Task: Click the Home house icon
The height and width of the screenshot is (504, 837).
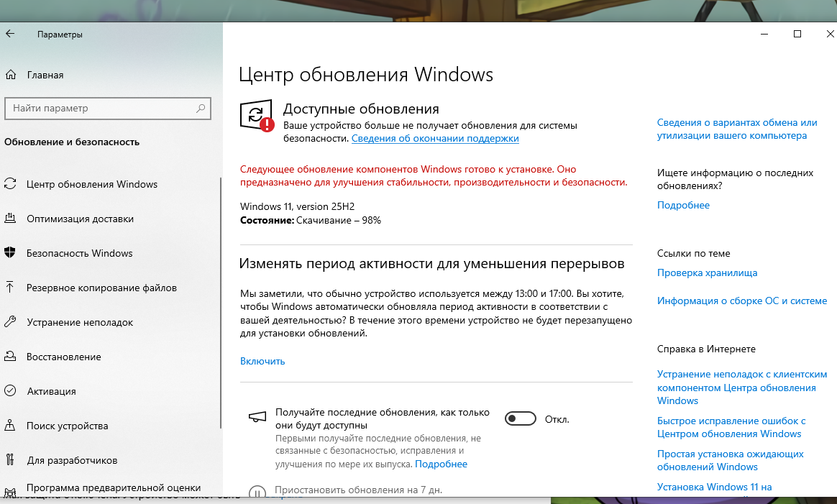Action: point(11,75)
